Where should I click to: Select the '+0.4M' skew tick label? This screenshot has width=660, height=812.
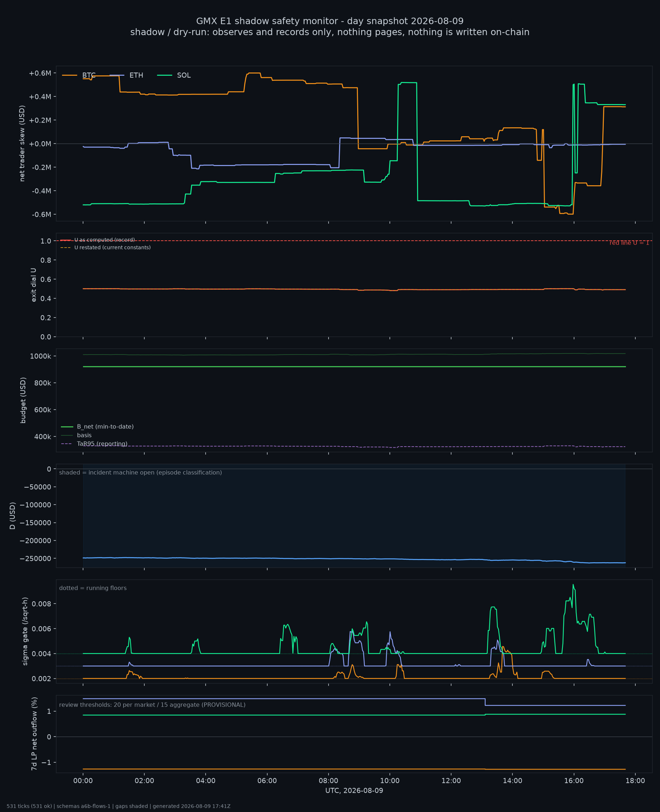(40, 97)
